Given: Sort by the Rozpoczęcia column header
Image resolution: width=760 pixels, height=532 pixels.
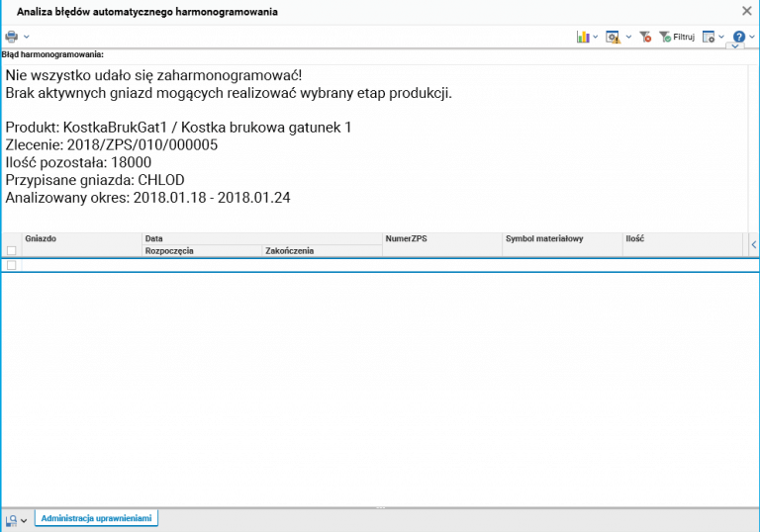Looking at the screenshot, I should [x=202, y=250].
